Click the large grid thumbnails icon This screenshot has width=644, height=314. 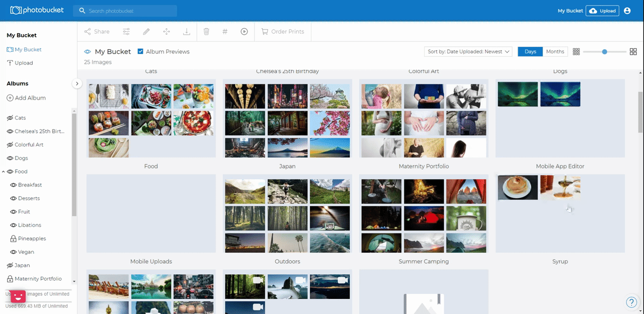[633, 52]
